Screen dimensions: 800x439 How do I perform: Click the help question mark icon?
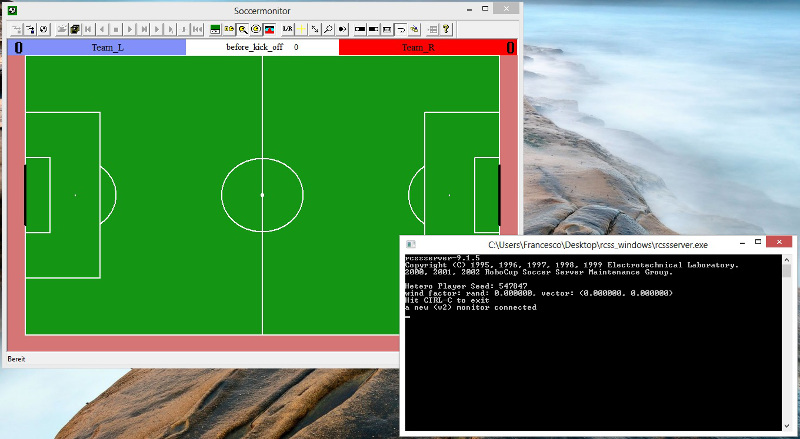pyautogui.click(x=446, y=29)
